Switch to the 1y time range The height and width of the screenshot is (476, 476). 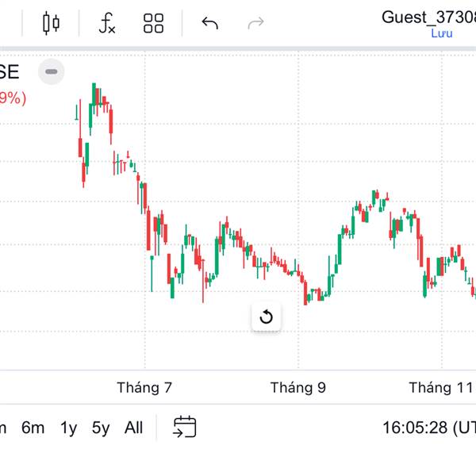tap(69, 428)
